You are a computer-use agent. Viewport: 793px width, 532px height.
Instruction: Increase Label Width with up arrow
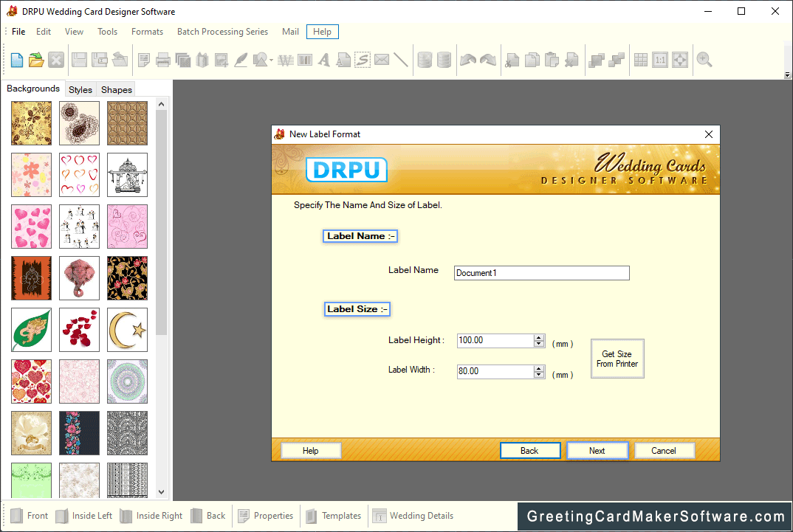539,368
